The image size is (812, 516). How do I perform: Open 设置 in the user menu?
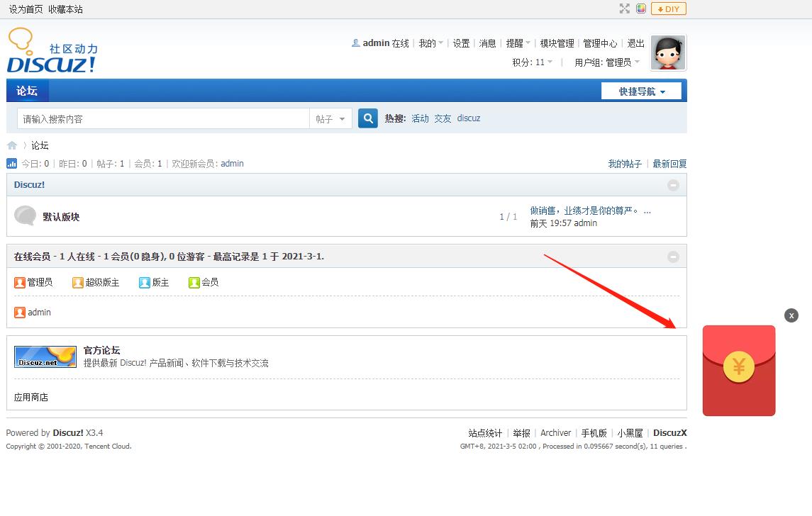point(461,43)
